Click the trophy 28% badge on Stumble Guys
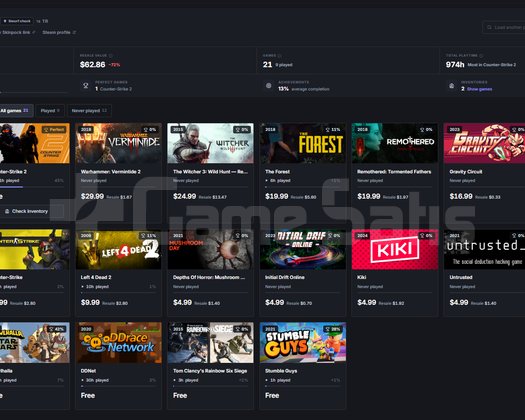The height and width of the screenshot is (420, 525). (333, 329)
